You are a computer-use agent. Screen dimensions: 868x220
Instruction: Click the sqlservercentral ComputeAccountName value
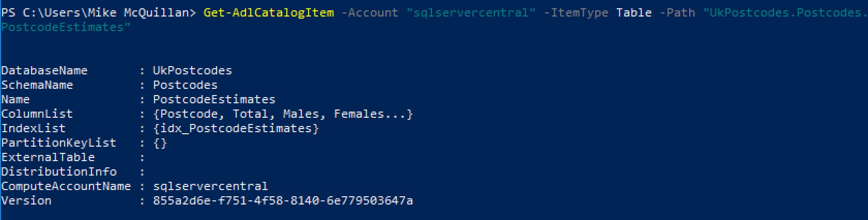pos(210,186)
